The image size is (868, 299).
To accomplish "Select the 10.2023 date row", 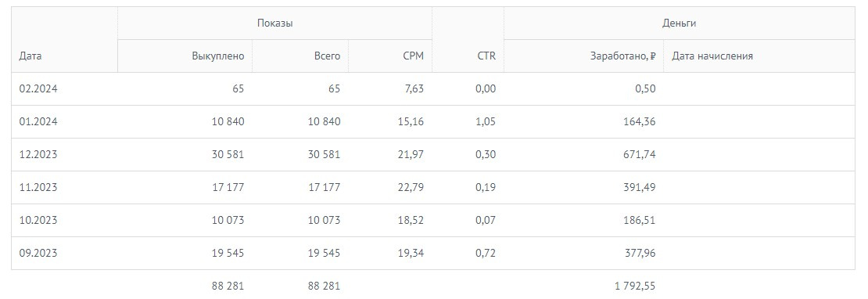I will click(433, 221).
